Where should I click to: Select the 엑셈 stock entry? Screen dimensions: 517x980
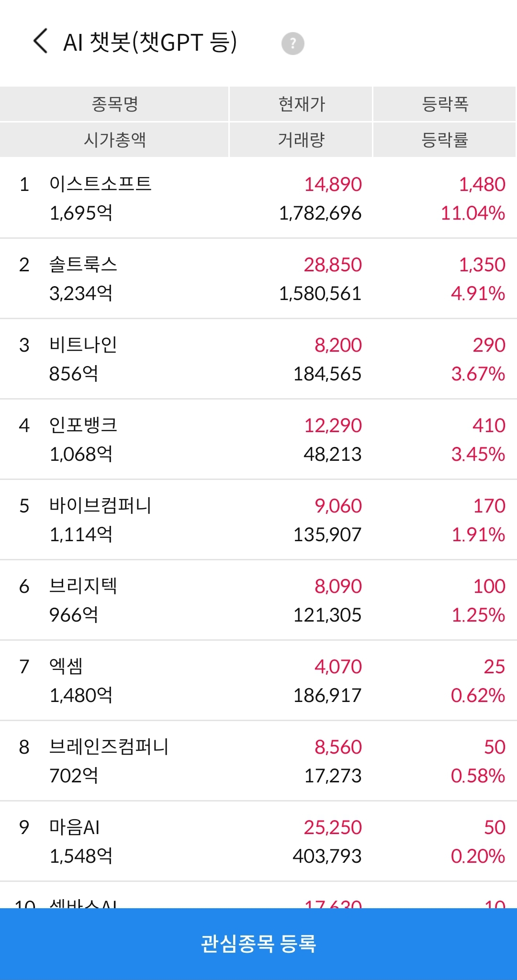(258, 680)
